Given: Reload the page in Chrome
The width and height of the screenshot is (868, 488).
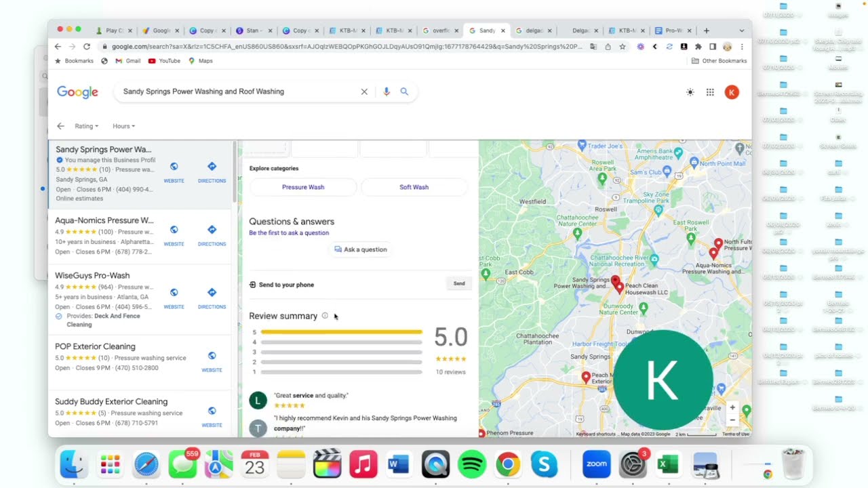Looking at the screenshot, I should tap(87, 47).
